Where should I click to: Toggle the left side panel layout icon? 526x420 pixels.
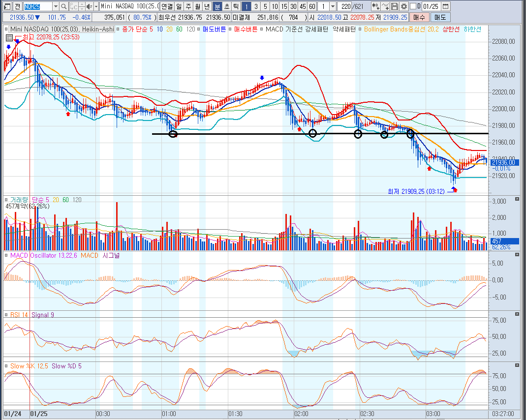[7, 6]
